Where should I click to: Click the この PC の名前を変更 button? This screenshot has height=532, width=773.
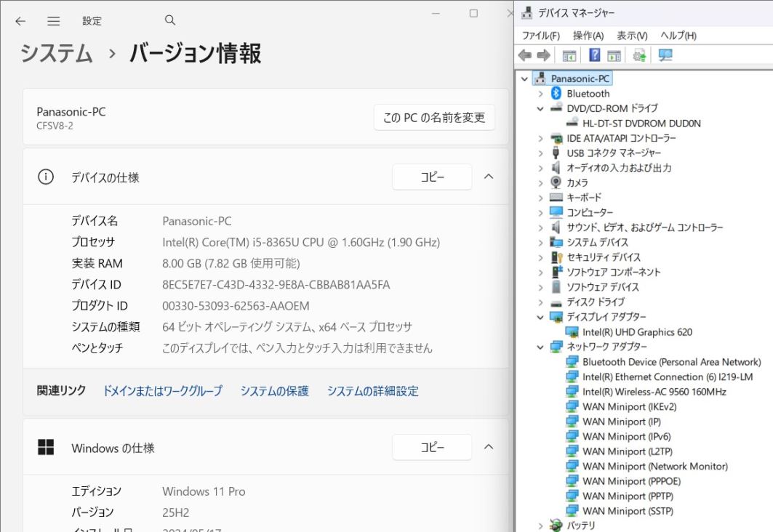(x=434, y=117)
